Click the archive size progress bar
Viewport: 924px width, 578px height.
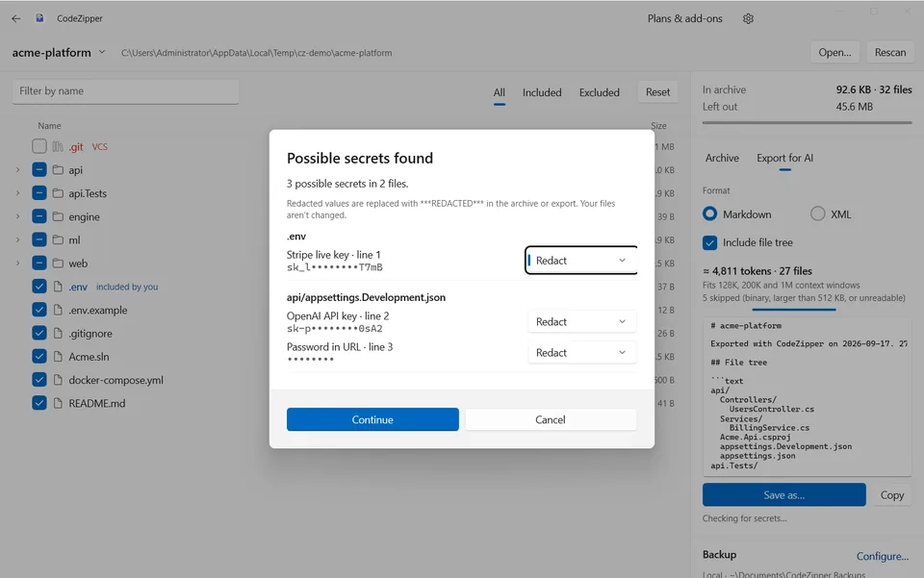click(x=807, y=122)
